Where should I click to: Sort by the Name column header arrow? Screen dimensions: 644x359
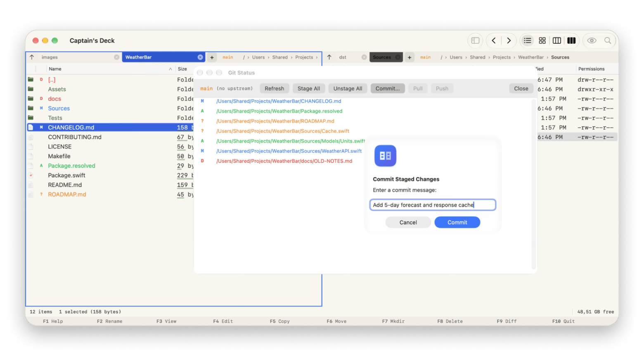point(170,69)
